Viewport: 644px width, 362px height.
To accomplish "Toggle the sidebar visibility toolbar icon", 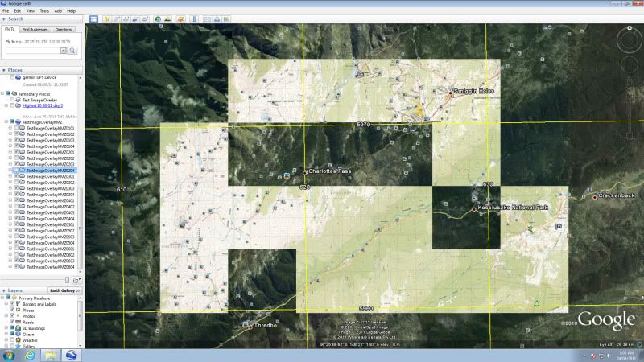I will click(93, 19).
